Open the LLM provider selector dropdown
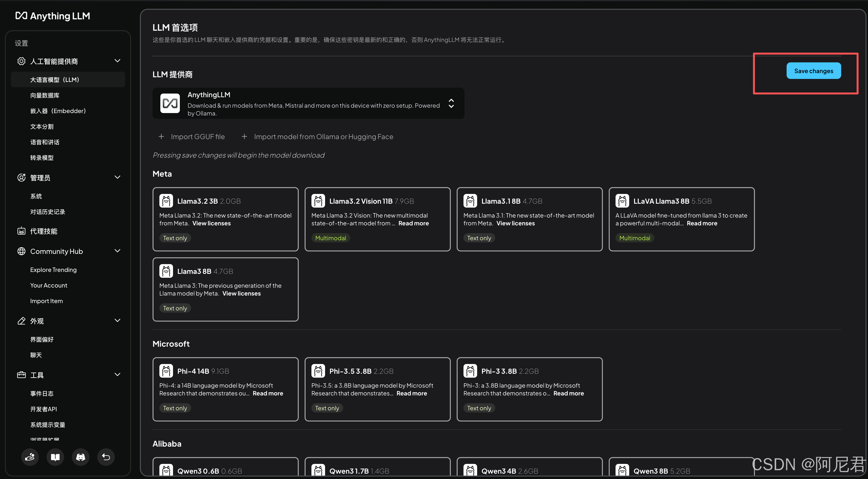 tap(451, 103)
